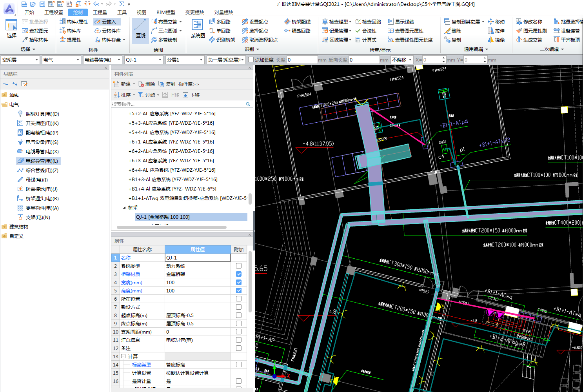Screen dimensions: 583x392
Task: Click the 搜索构件 search field
Action: [x=179, y=104]
